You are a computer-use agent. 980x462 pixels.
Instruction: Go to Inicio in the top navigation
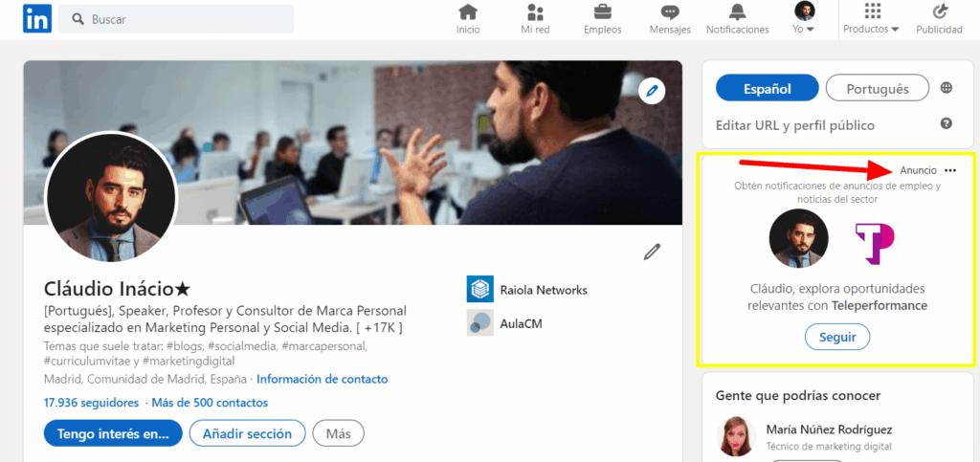(467, 19)
